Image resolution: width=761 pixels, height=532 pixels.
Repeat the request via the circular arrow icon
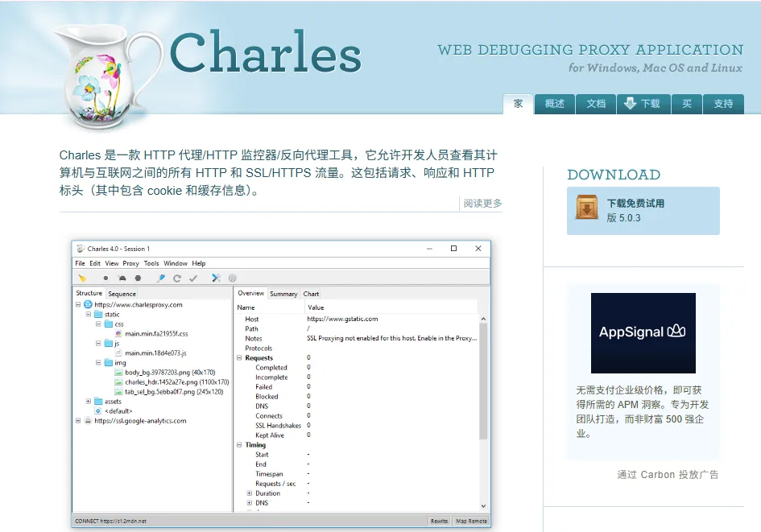[177, 278]
